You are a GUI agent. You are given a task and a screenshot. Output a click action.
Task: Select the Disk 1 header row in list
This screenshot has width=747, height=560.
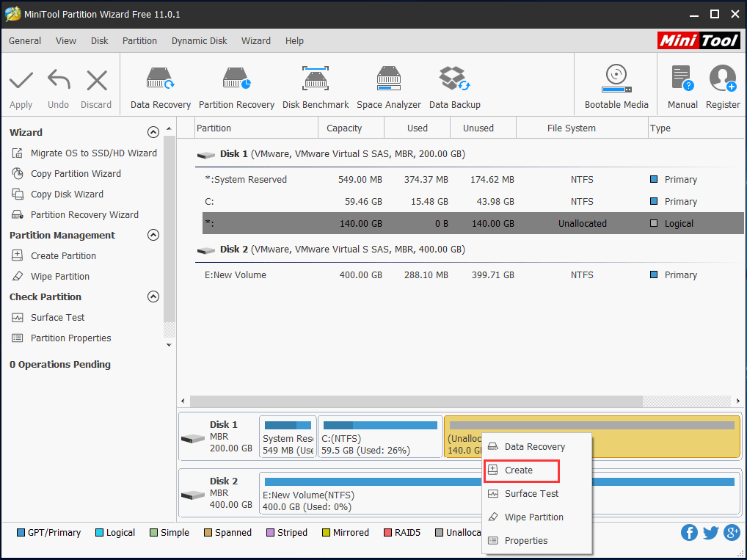(x=469, y=154)
